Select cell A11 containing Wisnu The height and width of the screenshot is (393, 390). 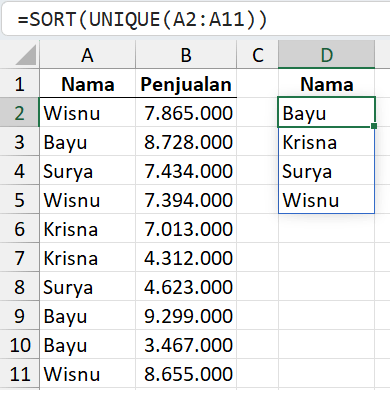[x=87, y=373]
